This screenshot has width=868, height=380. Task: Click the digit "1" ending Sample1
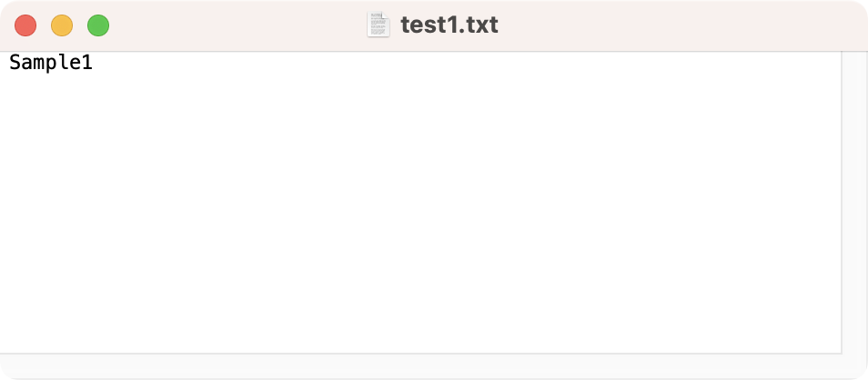pyautogui.click(x=86, y=64)
